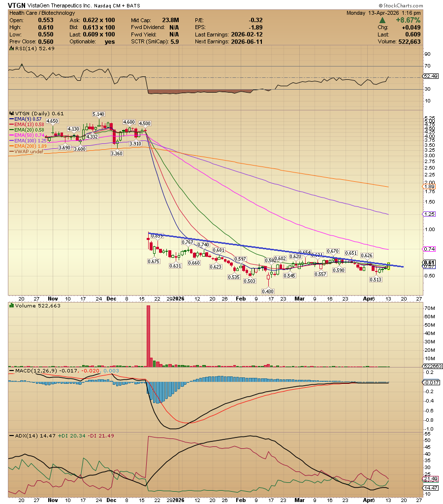
Task: Click the P/E -0.32 value
Action: click(x=255, y=20)
